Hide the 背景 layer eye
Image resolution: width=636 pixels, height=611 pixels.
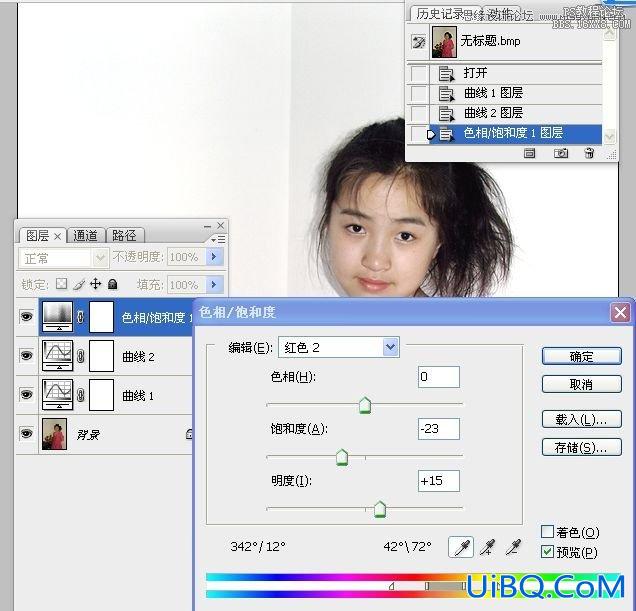[x=27, y=434]
